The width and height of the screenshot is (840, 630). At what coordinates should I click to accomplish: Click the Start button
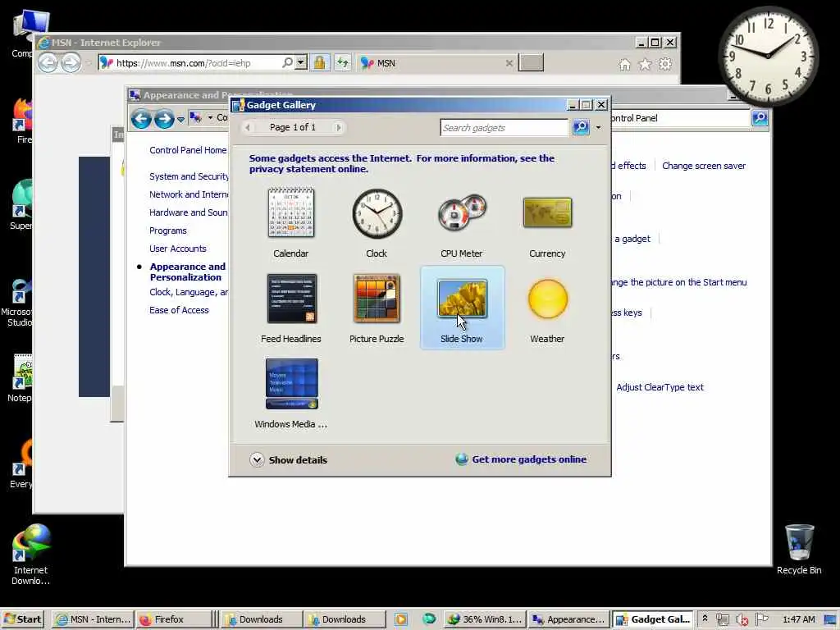(22, 619)
